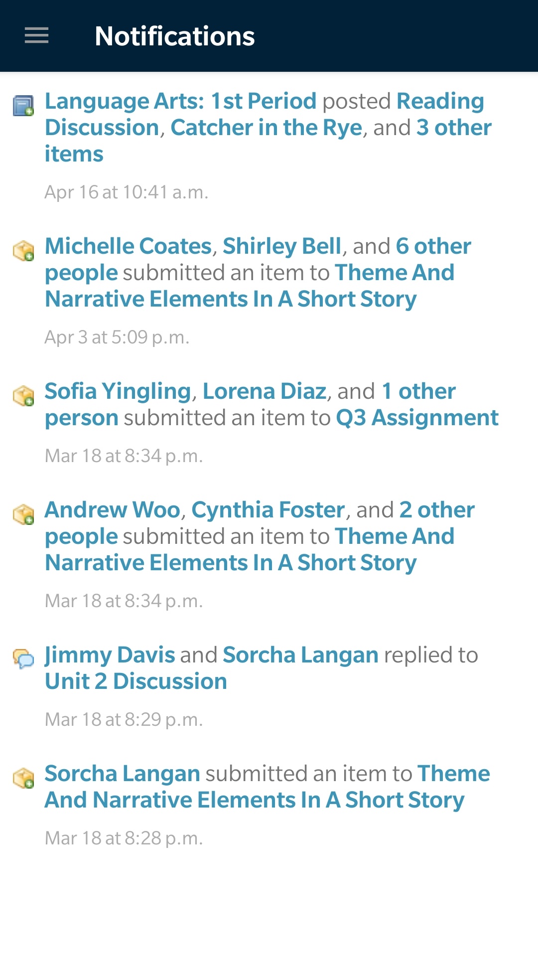
Task: Tap submission icon beside Sorcha Langan notification
Action: click(23, 778)
